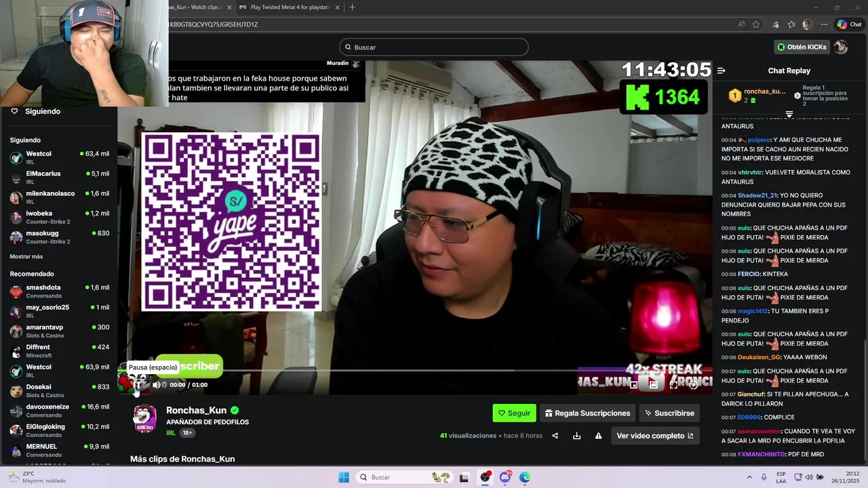Open Edge Settings and more menu

click(x=824, y=24)
